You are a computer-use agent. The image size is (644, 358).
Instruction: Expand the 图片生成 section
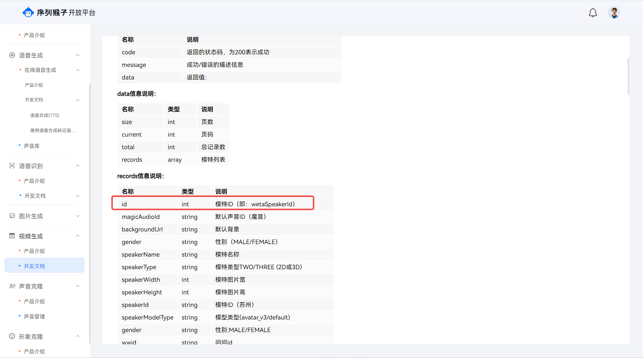coord(77,216)
